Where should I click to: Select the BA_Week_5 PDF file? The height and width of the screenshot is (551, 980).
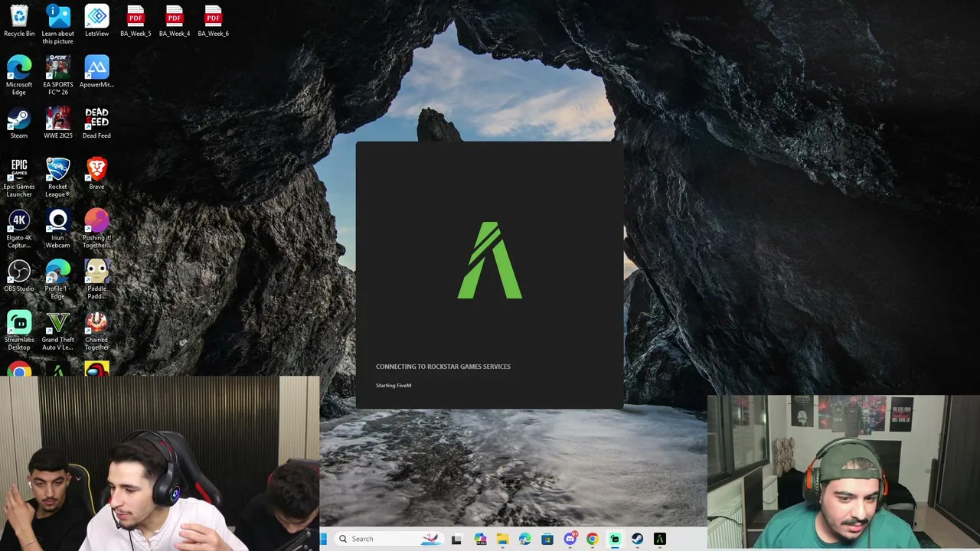136,21
